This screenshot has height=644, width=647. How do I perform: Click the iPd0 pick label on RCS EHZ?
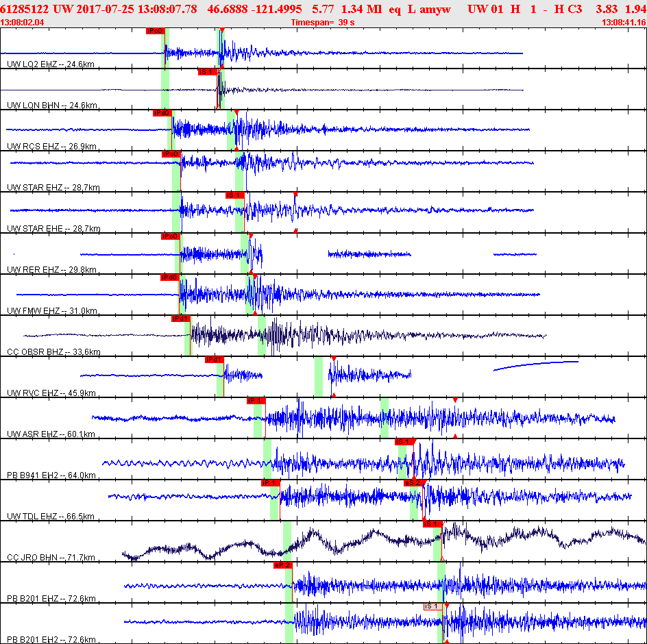coord(162,113)
